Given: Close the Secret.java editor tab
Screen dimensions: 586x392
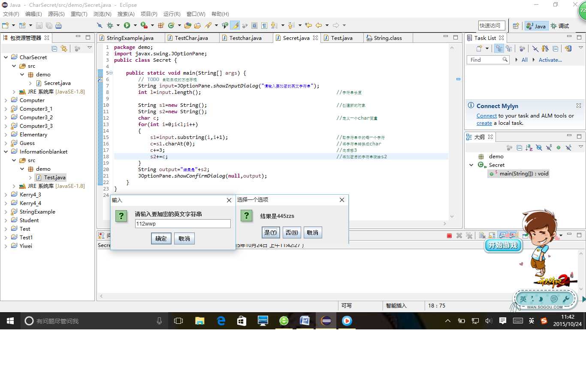Looking at the screenshot, I should pos(315,38).
